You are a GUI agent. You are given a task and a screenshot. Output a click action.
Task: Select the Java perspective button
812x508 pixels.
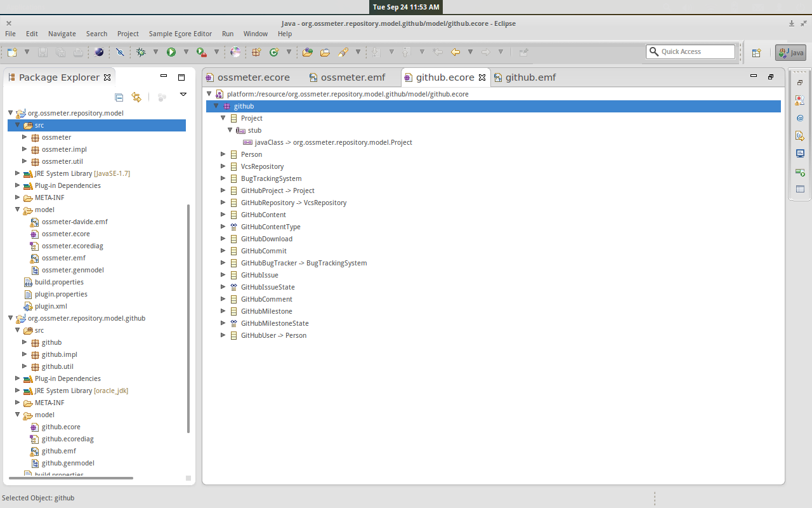click(x=790, y=53)
